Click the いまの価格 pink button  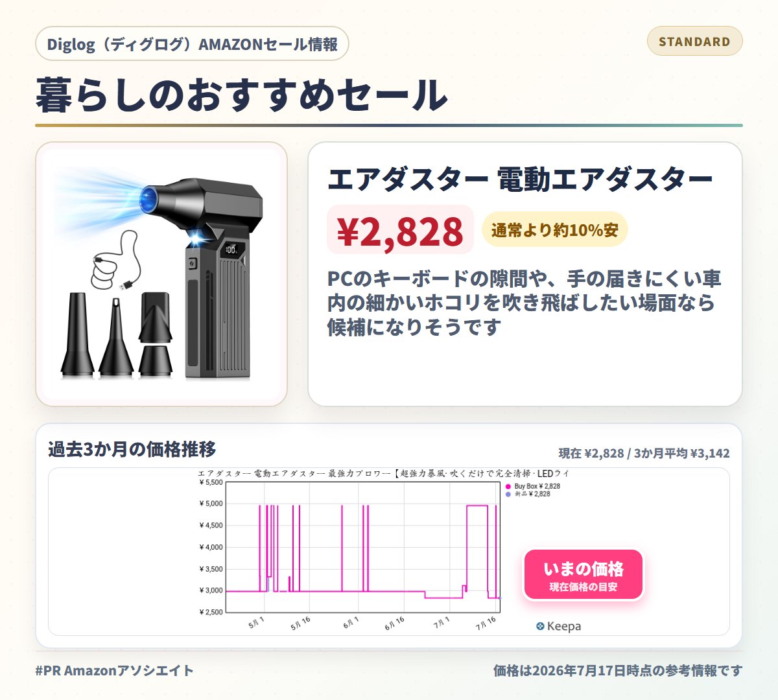pos(583,575)
